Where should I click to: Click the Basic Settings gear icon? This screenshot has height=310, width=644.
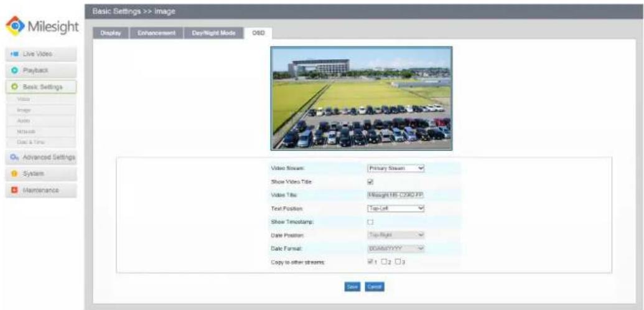[x=15, y=87]
